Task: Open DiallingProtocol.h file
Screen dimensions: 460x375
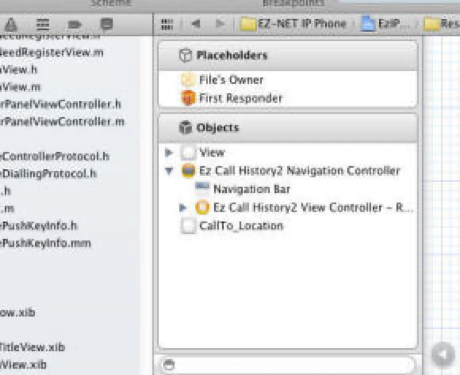Action: [x=48, y=174]
